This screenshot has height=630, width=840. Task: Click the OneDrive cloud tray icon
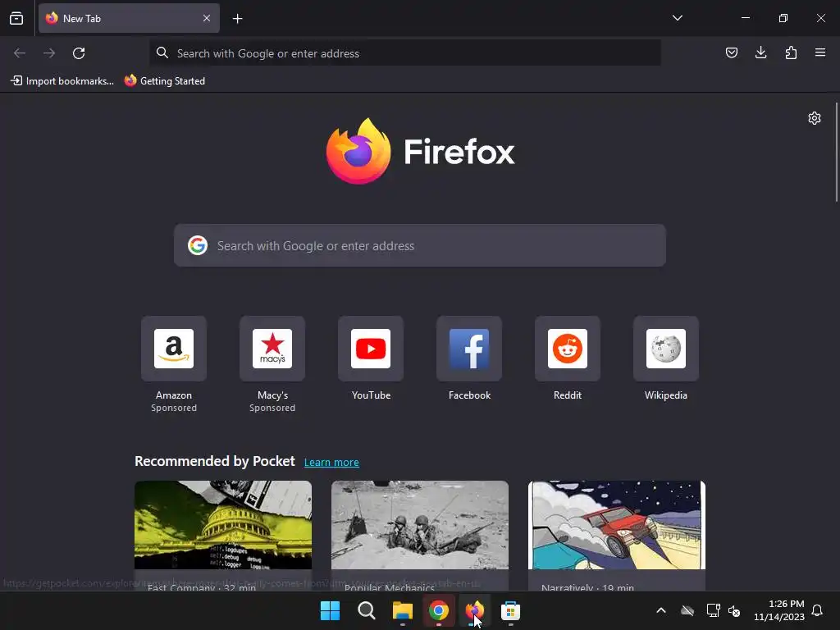(x=687, y=610)
